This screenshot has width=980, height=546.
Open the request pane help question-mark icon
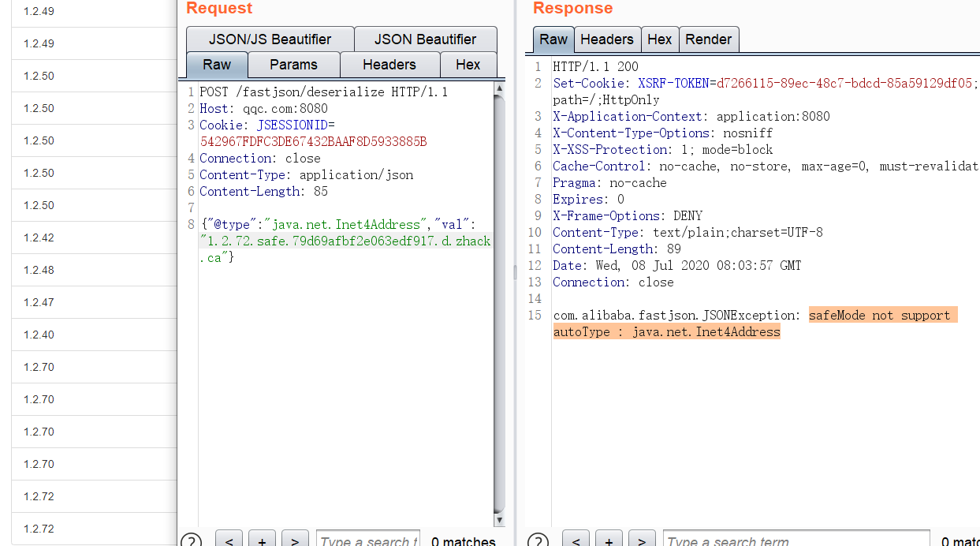click(191, 540)
